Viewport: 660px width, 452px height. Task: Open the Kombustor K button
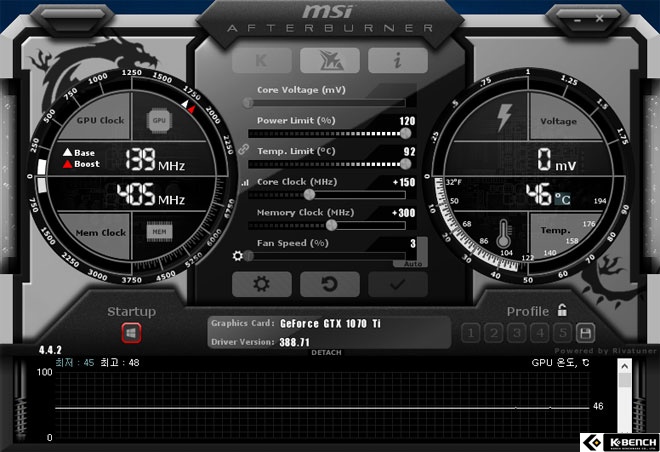coord(261,60)
